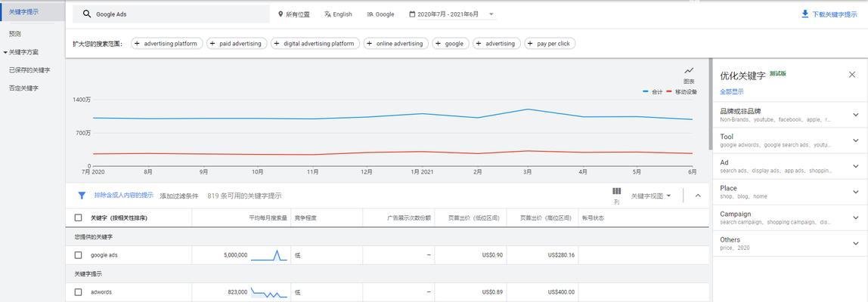Open keyword ideas sidebar item
868x302 pixels.
pos(23,11)
